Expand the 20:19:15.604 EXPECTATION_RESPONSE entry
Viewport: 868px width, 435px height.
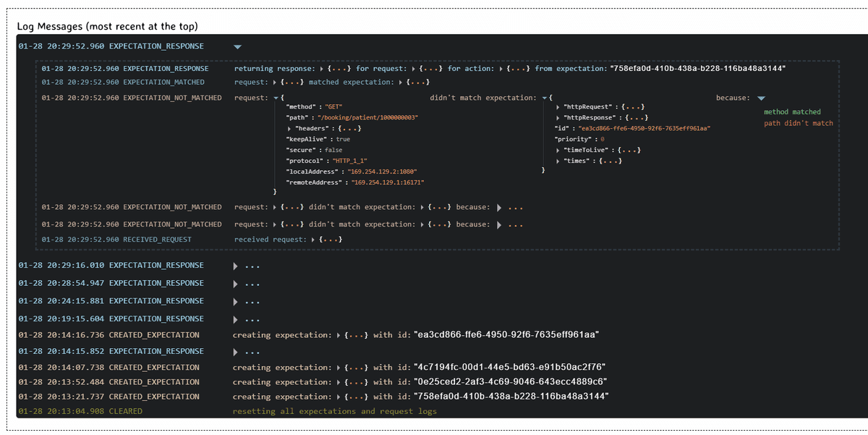pos(235,318)
